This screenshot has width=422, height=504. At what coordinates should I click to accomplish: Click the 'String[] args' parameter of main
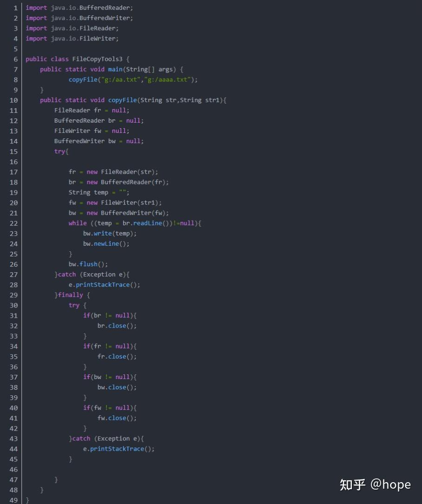(149, 69)
